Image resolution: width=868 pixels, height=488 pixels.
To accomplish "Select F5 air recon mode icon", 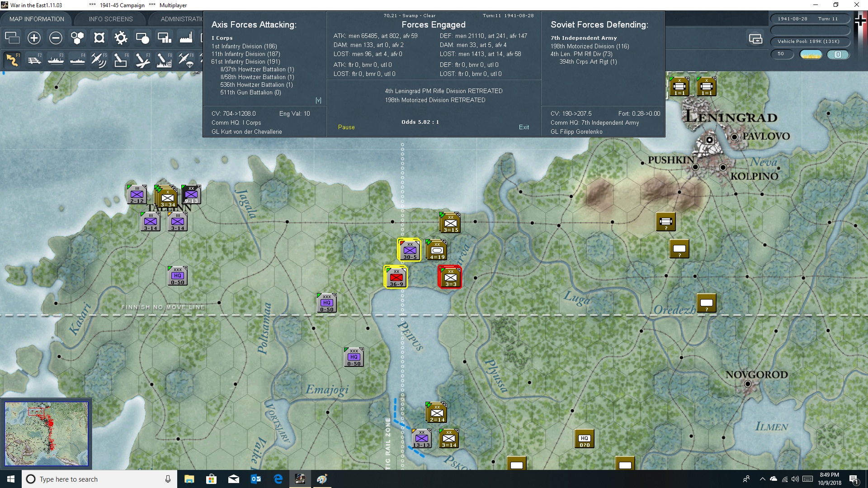I will pyautogui.click(x=99, y=60).
